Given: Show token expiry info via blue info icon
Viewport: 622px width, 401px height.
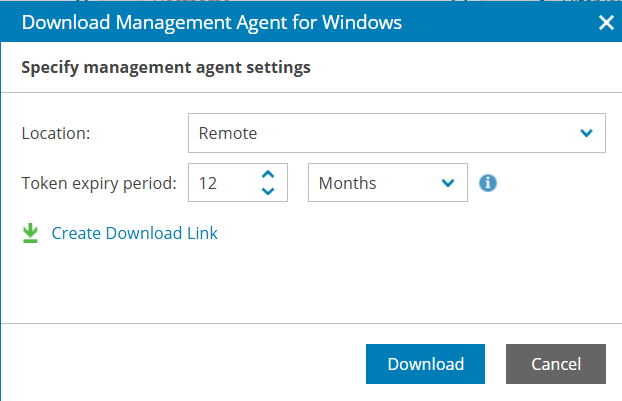Looking at the screenshot, I should tap(488, 183).
